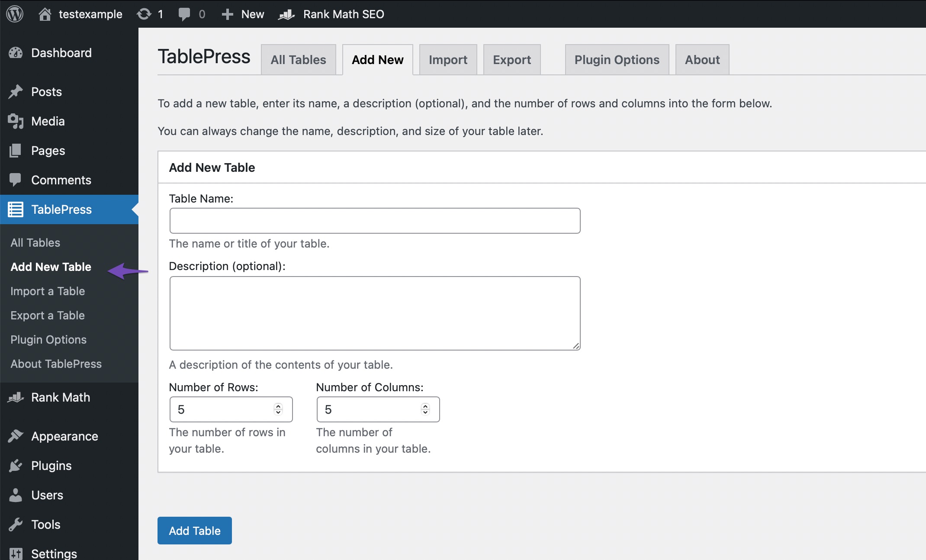Image resolution: width=926 pixels, height=560 pixels.
Task: Open Plugins via the plug icon
Action: [x=16, y=466]
